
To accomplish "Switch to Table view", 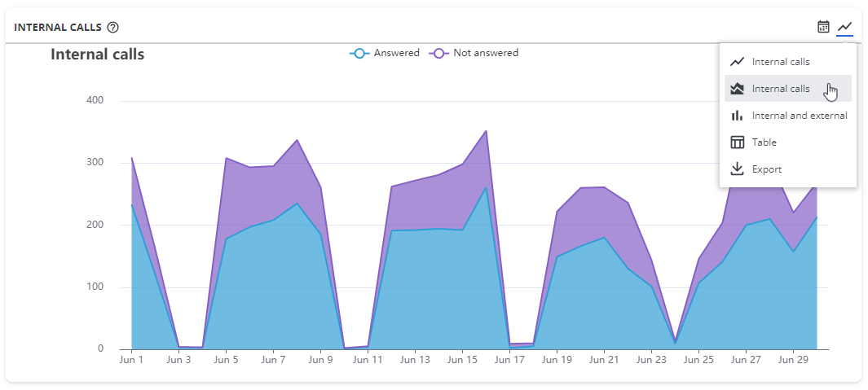I will [x=764, y=142].
